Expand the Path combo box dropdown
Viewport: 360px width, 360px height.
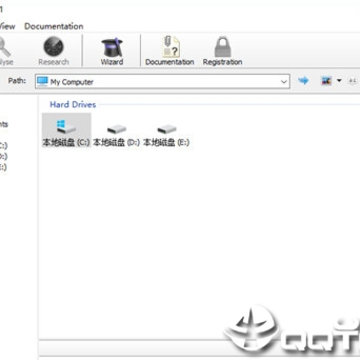click(284, 82)
